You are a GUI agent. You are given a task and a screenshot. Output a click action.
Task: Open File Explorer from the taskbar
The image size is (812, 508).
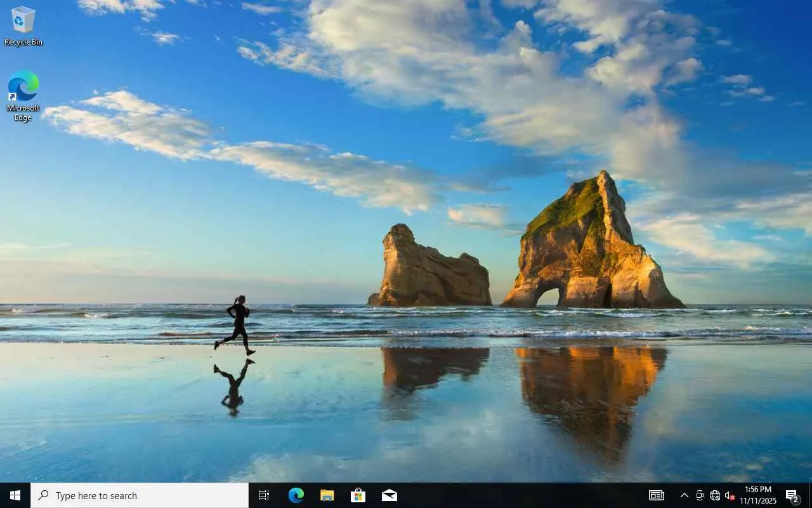327,495
